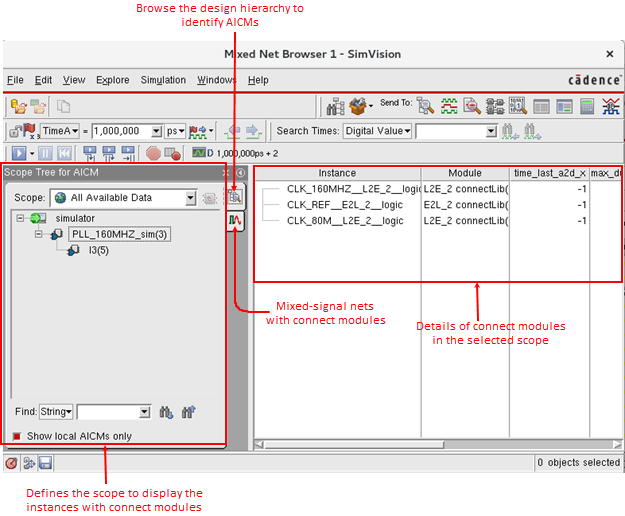Click the target icon in the status bar
625x516 pixels.
pos(11,463)
